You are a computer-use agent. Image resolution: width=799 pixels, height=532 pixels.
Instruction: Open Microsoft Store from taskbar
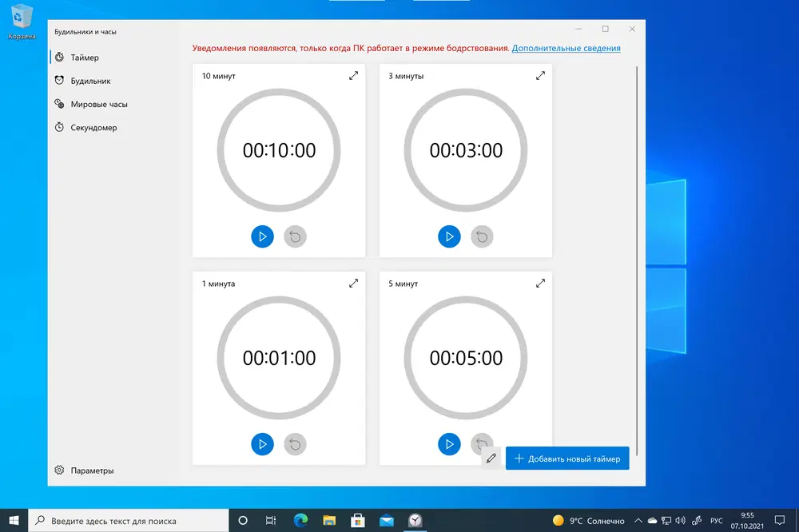pyautogui.click(x=358, y=520)
